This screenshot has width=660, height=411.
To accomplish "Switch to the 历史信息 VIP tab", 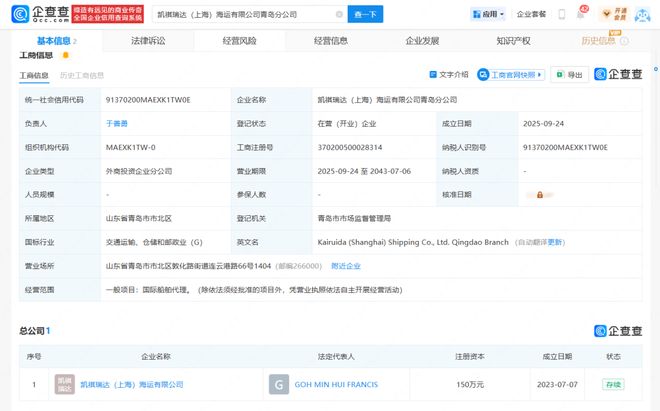I will point(599,40).
